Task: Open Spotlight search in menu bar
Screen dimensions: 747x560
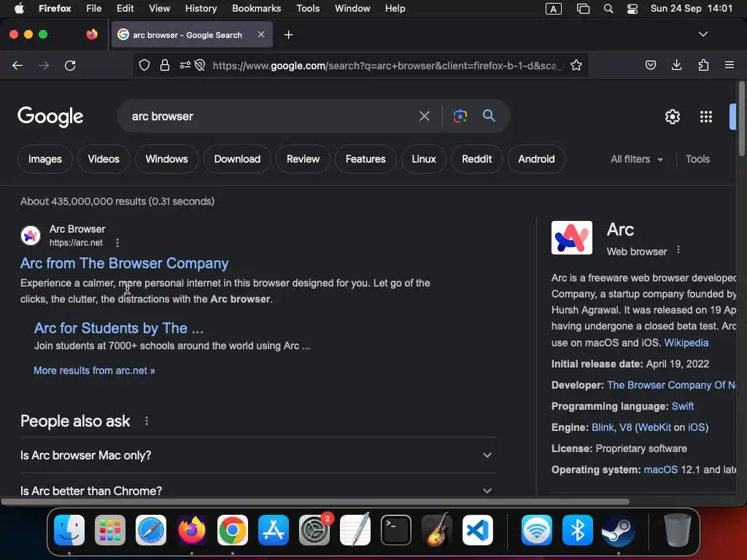Action: pyautogui.click(x=608, y=9)
